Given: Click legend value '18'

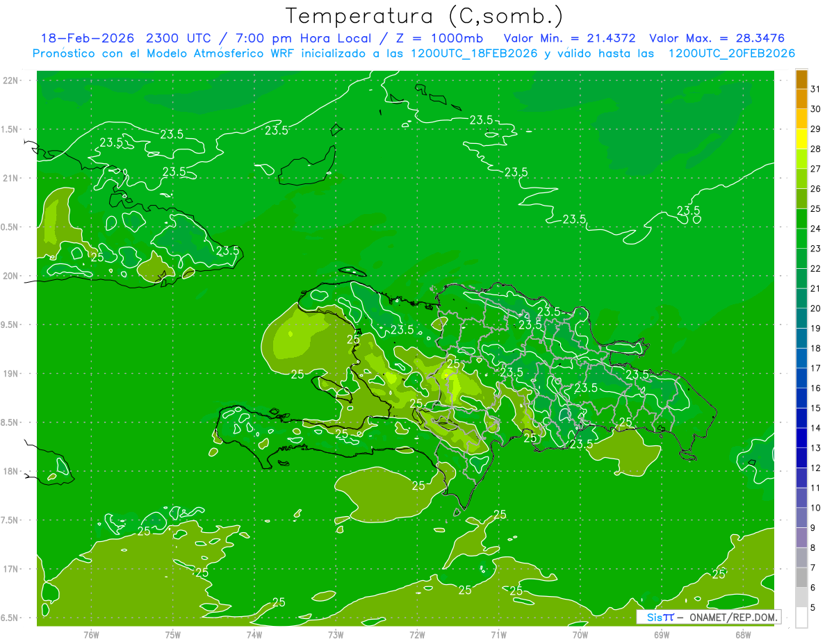Looking at the screenshot, I should tap(815, 349).
